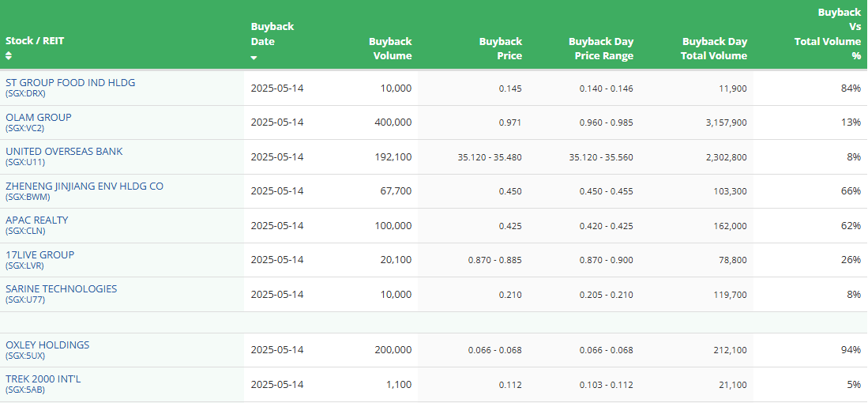Select ticker code (SGX:5AB)
Viewport: 868px width, 403px height.
[25, 390]
